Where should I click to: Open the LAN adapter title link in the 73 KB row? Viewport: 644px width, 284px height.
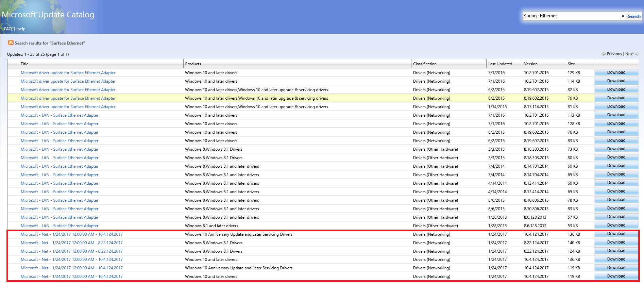[60, 149]
